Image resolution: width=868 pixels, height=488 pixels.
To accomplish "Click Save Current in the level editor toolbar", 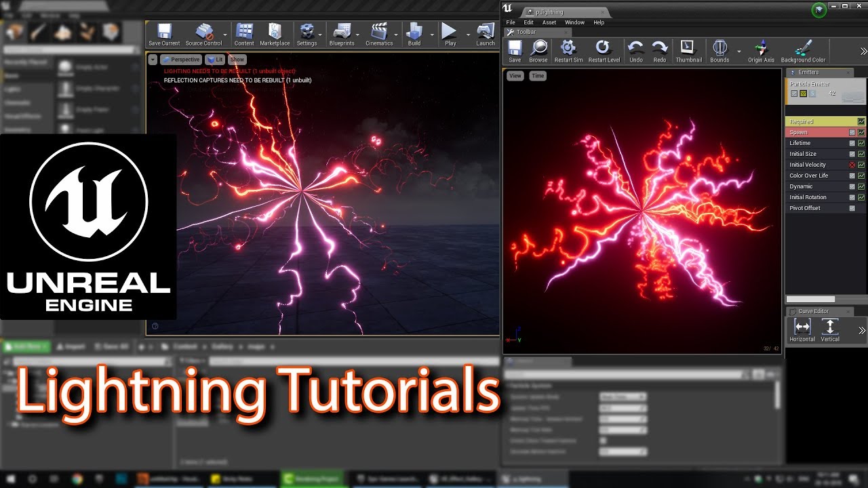I will click(x=164, y=35).
